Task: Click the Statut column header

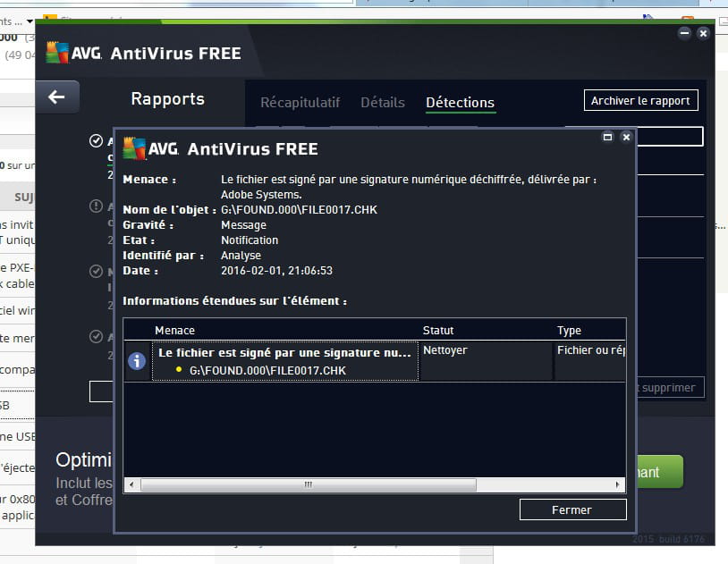Action: [438, 330]
